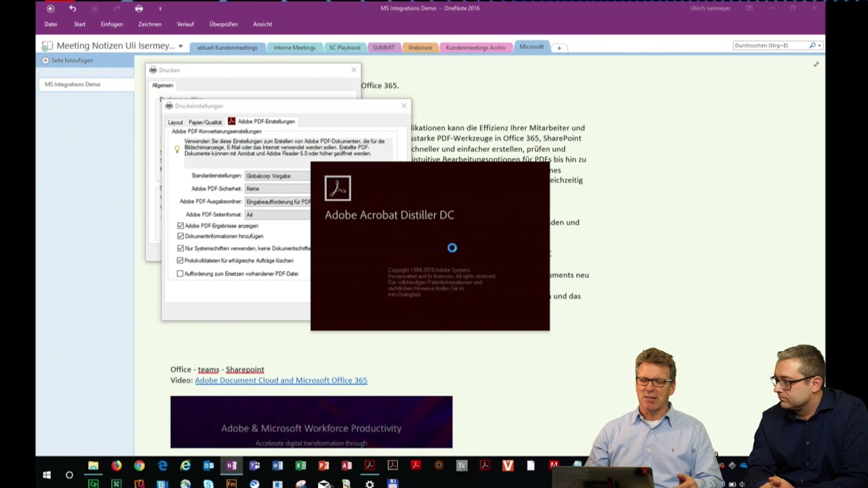Click the Print icon in quick access toolbar
Image resolution: width=868 pixels, height=488 pixels.
(x=138, y=8)
